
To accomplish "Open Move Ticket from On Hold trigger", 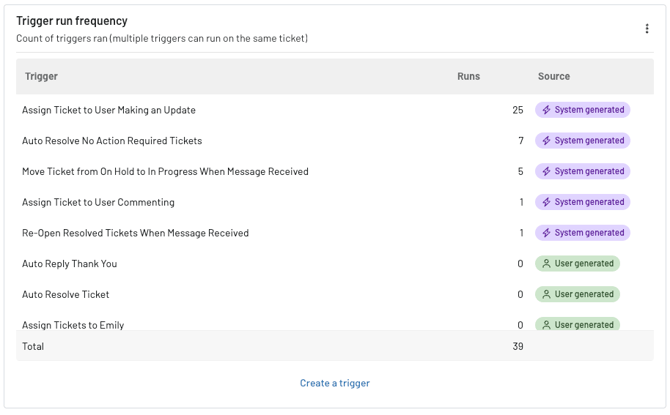I will coord(165,172).
